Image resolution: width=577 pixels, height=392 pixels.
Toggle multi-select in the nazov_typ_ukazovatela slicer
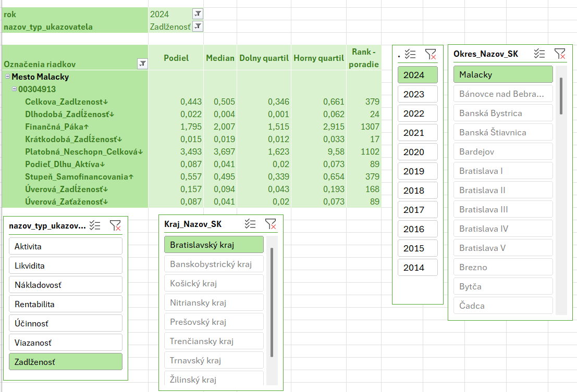click(x=95, y=225)
